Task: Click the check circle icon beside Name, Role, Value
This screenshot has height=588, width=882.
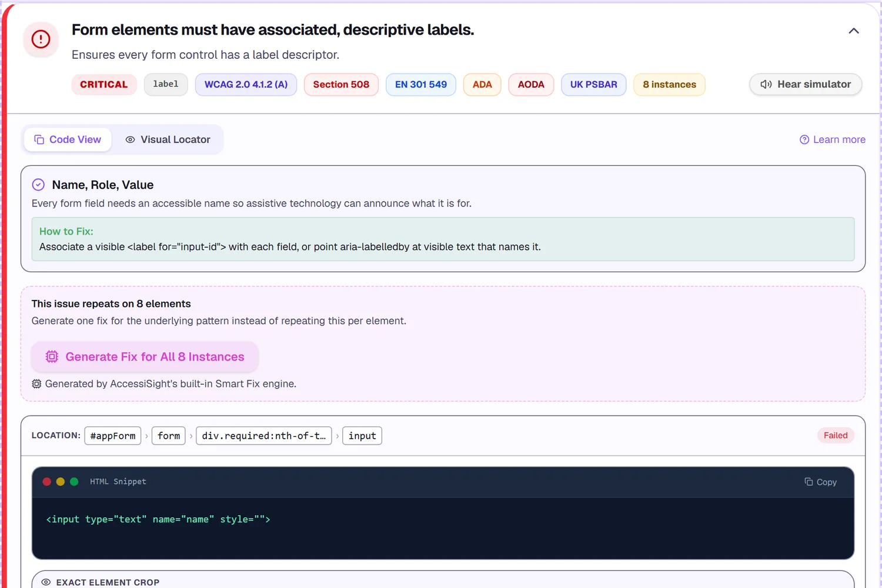Action: 38,185
